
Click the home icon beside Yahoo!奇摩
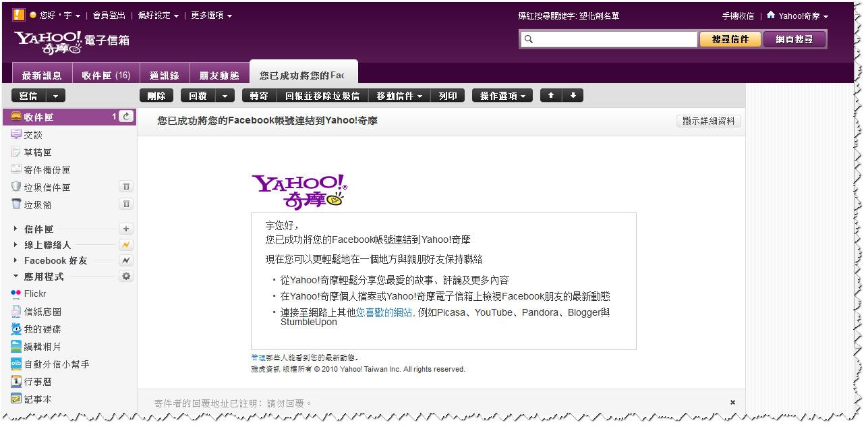pyautogui.click(x=771, y=15)
